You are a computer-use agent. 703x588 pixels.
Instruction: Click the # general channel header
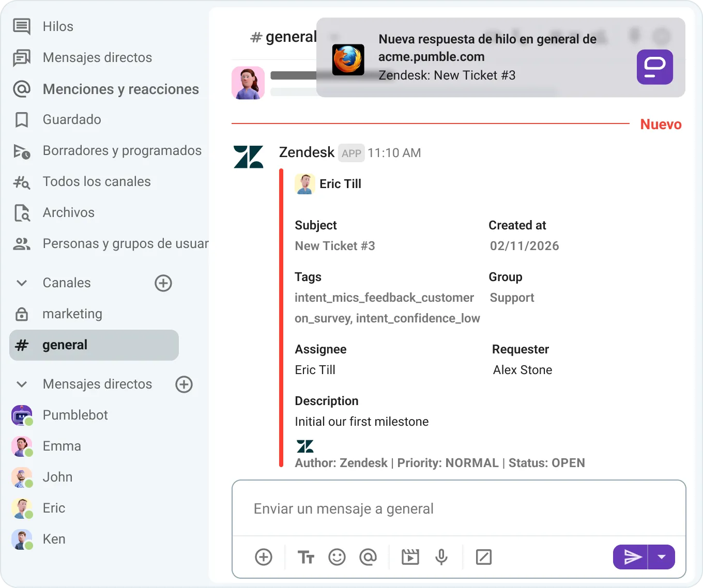(x=283, y=37)
